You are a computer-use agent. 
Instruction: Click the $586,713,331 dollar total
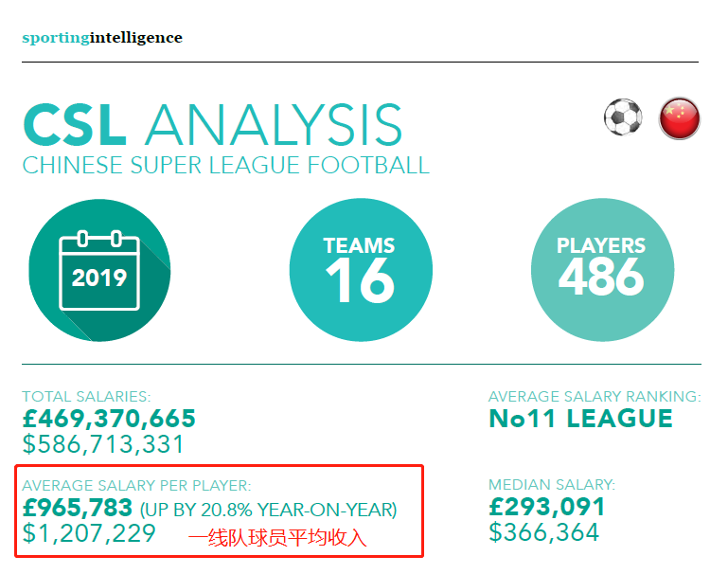(103, 444)
